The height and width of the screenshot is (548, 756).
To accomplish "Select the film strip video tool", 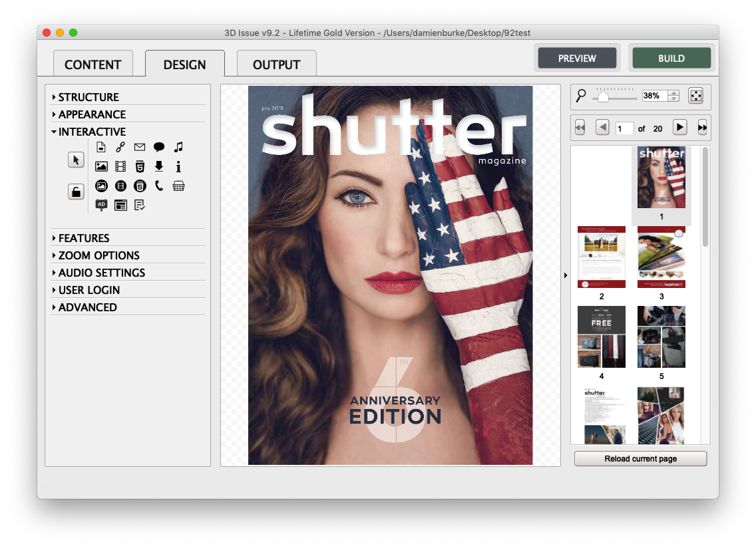I will (x=120, y=167).
